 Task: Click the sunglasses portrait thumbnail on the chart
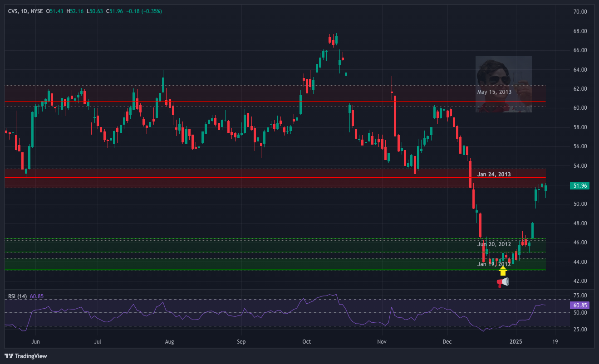pos(503,84)
